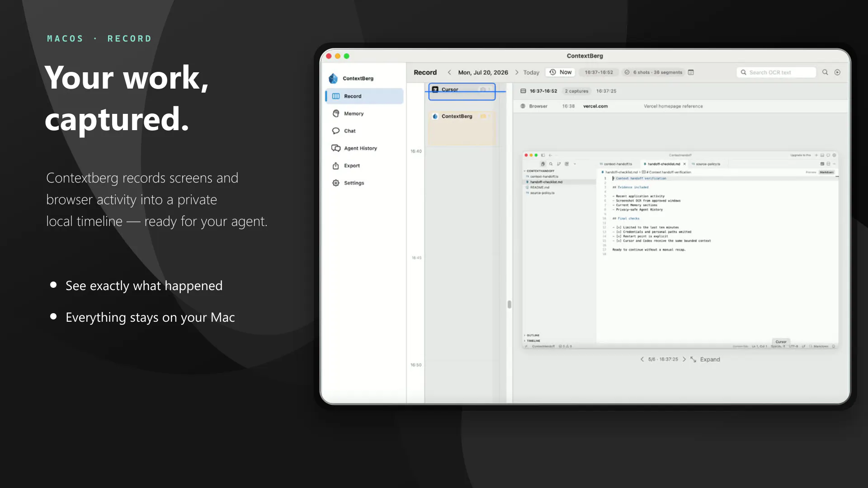868x488 pixels.
Task: Click the explorer files icon in the captured editor
Action: [x=543, y=164]
